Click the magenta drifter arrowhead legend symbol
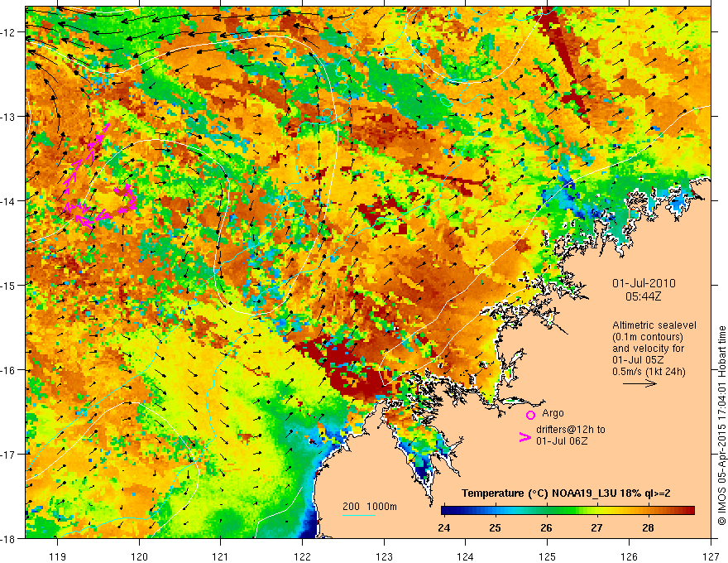Screen dimensions: 728x563 (x=524, y=437)
